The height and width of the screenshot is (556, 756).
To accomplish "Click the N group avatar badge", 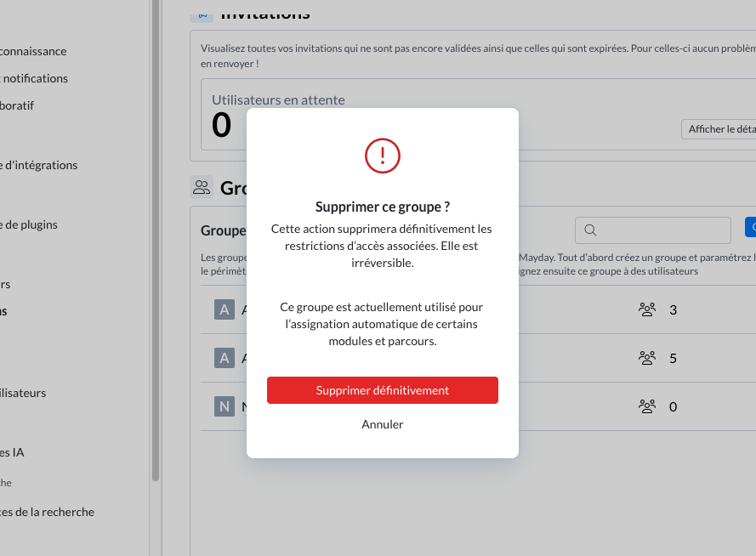I will (x=225, y=406).
